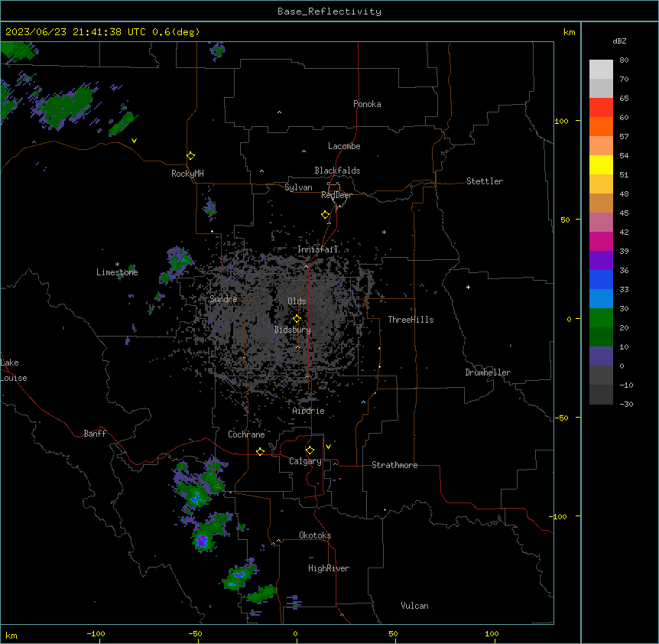659x644 pixels.
Task: Click the yellow diamond marker above the Calgary label
Action: 310,450
